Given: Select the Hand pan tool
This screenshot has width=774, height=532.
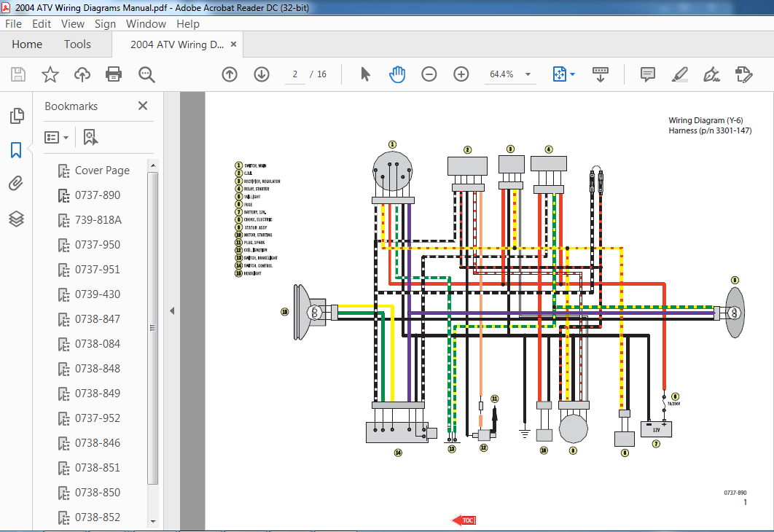Looking at the screenshot, I should [397, 74].
